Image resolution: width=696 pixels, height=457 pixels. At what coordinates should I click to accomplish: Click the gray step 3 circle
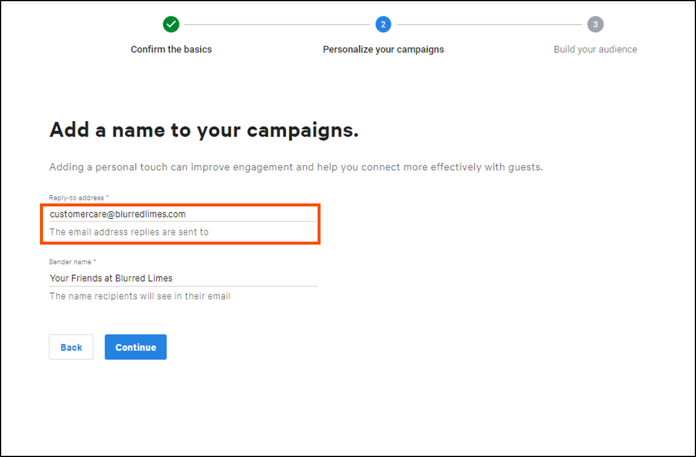pyautogui.click(x=595, y=24)
